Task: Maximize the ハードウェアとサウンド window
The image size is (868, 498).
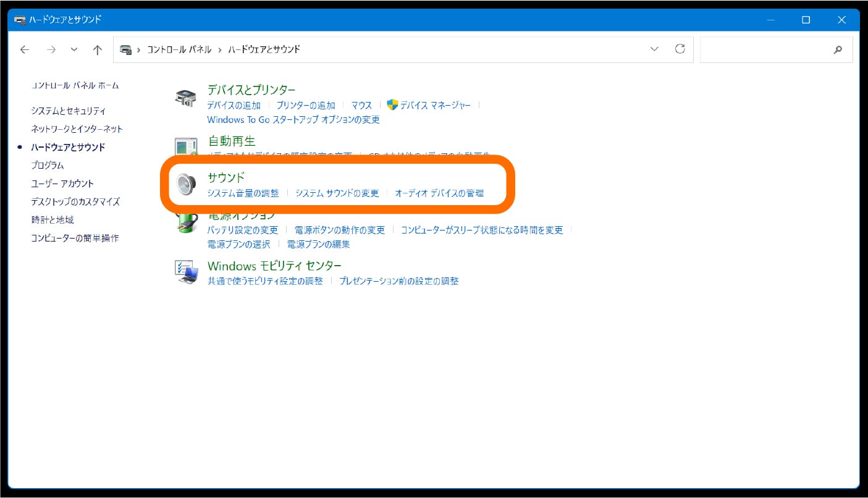Action: coord(806,20)
